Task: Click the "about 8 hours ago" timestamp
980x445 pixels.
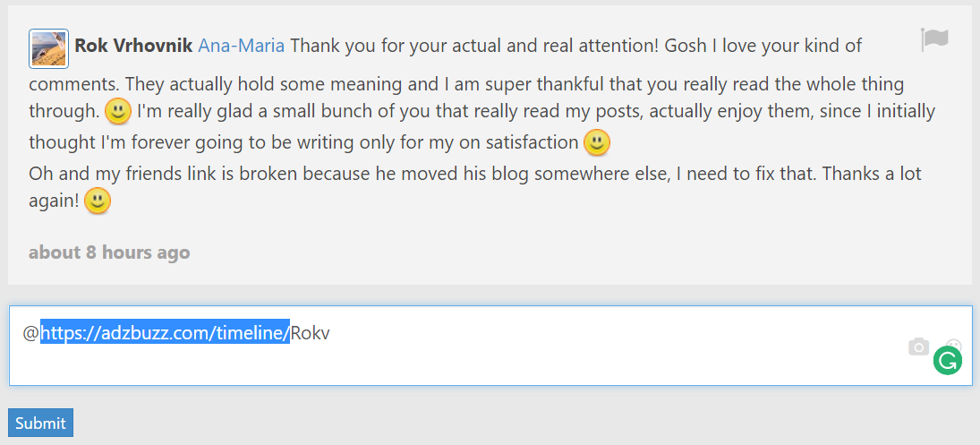Action: tap(109, 252)
